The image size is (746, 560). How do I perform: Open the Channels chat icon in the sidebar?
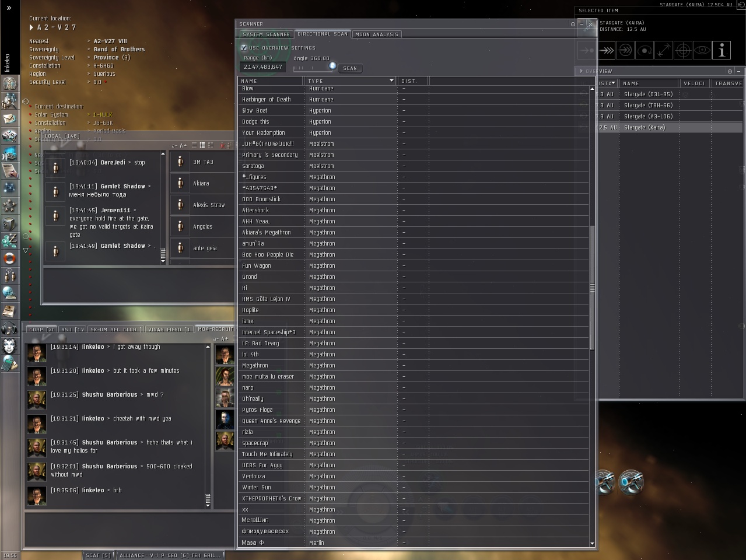click(x=9, y=275)
